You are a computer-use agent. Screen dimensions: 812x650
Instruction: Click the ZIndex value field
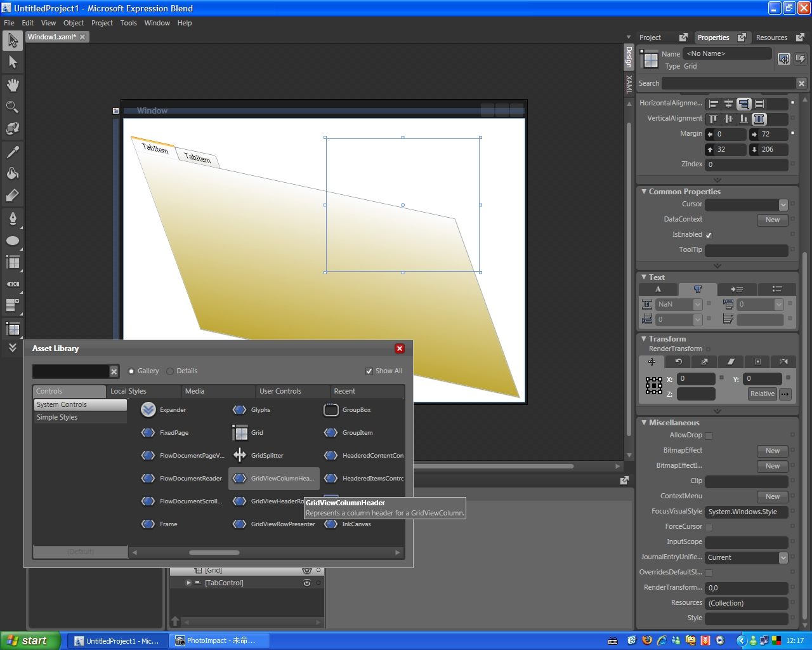[746, 164]
